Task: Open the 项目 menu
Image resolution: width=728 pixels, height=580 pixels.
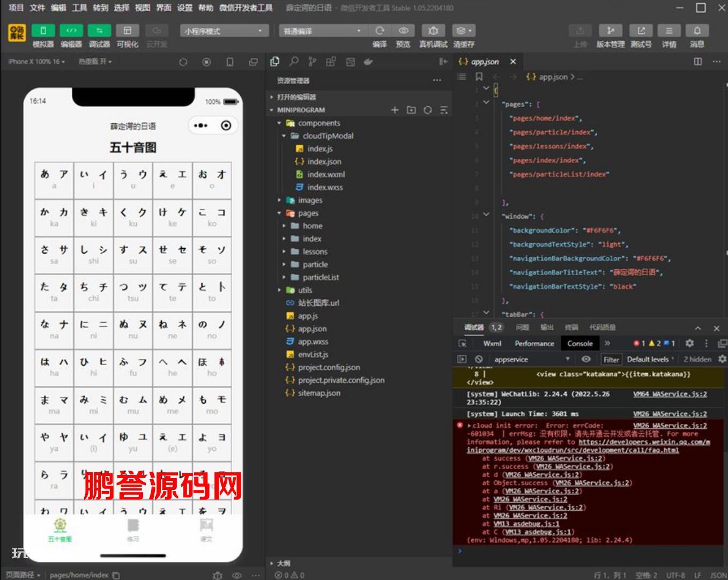Action: tap(16, 8)
